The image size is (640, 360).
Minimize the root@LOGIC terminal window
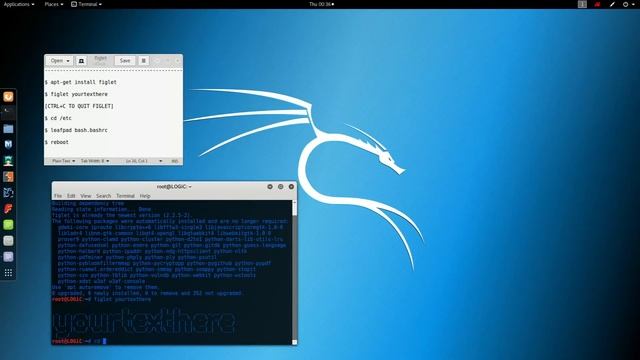pos(270,187)
